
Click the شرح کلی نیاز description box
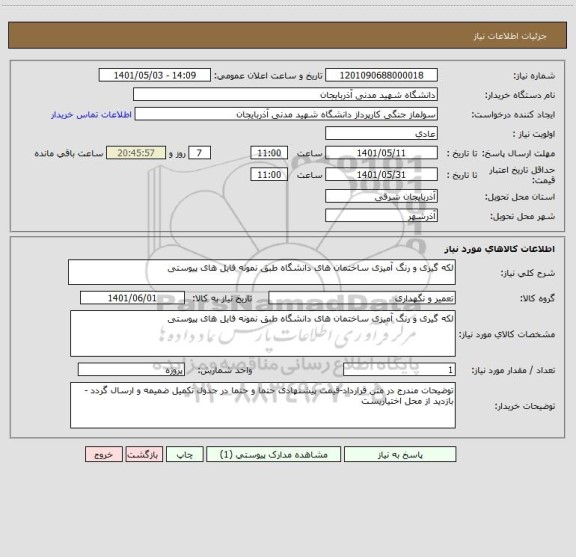point(262,272)
